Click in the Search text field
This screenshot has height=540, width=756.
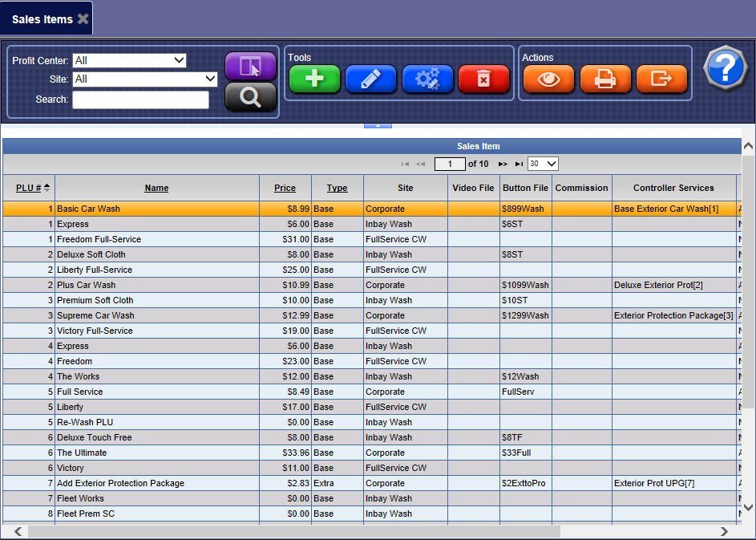coord(140,99)
